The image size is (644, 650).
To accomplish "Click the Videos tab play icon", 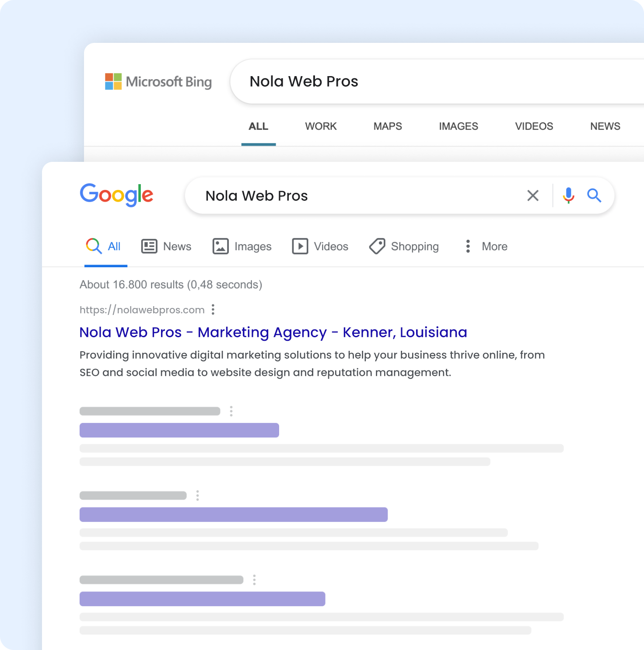I will (x=300, y=246).
